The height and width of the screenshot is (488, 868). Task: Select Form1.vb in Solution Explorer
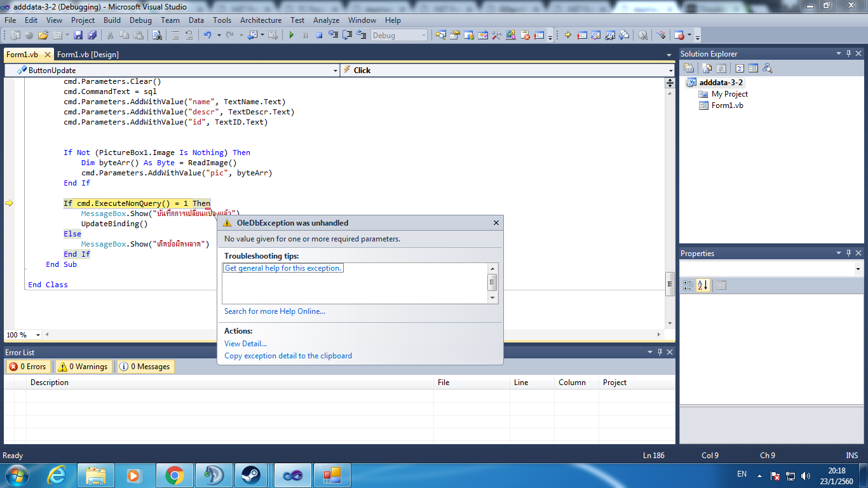[727, 105]
